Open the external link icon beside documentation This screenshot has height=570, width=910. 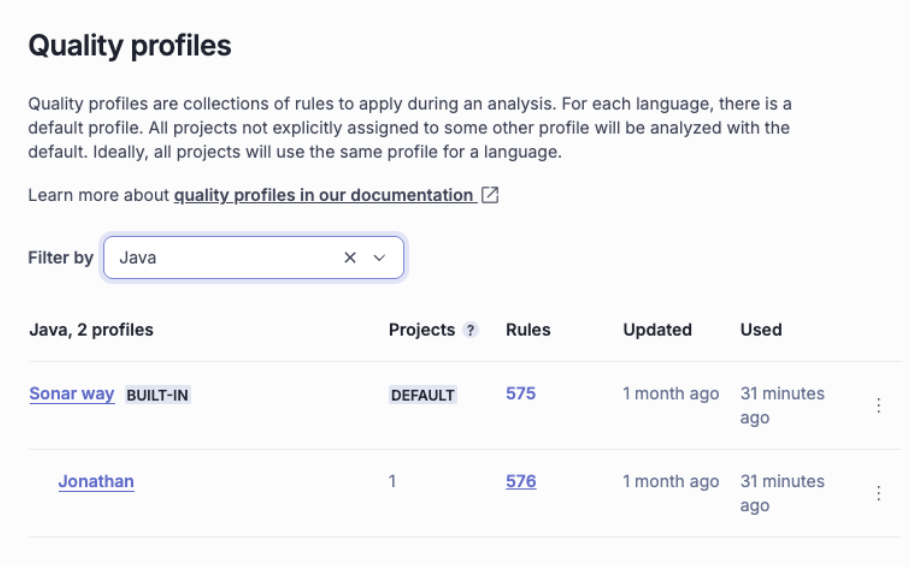(490, 195)
